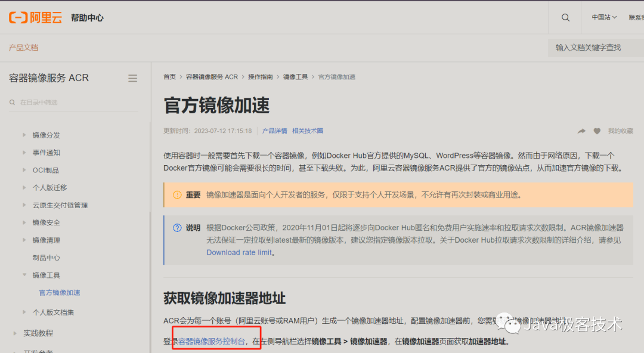Open the 制品中心 sidebar item

47,258
